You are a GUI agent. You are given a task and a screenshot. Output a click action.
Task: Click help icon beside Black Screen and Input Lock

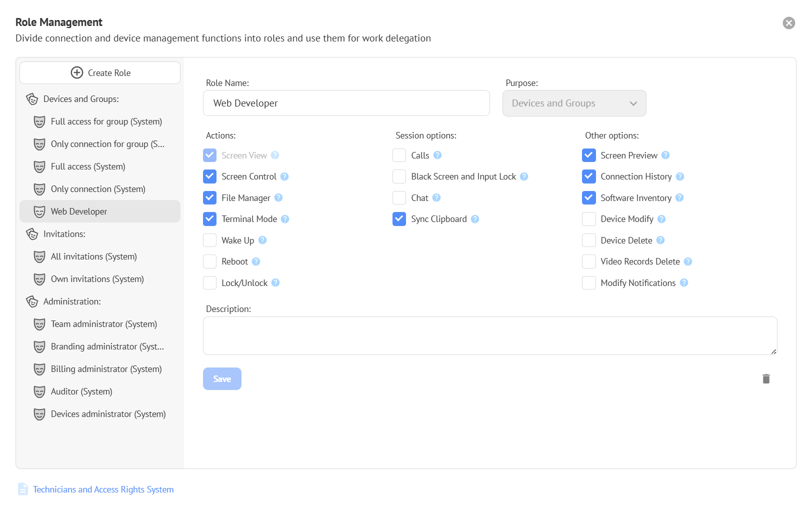[x=524, y=176]
